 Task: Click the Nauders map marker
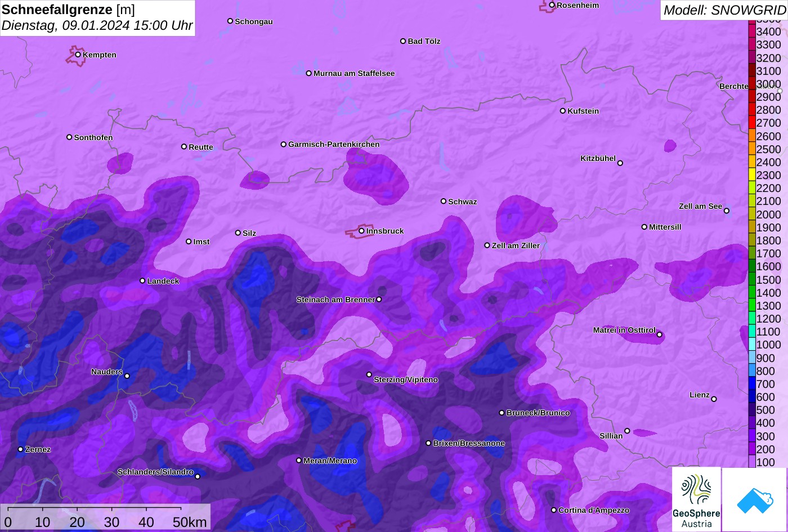pos(127,376)
